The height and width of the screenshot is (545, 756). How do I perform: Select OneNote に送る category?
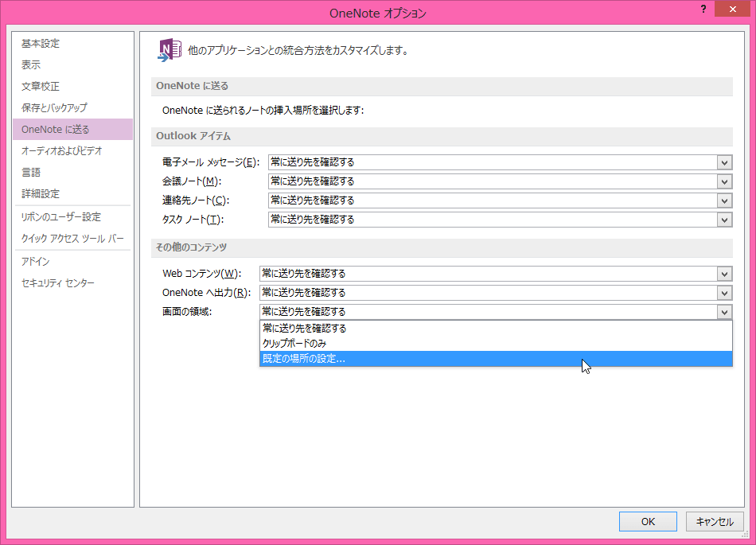pyautogui.click(x=72, y=129)
